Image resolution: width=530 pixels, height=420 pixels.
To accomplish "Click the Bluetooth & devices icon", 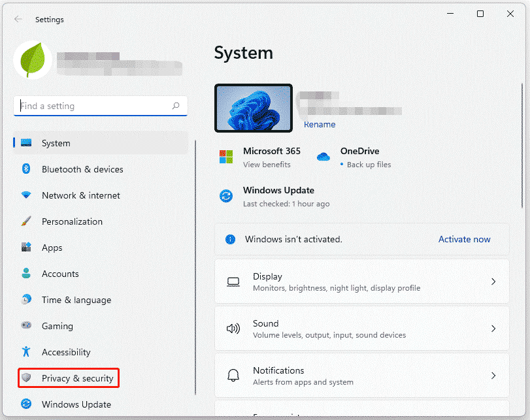I will (26, 169).
